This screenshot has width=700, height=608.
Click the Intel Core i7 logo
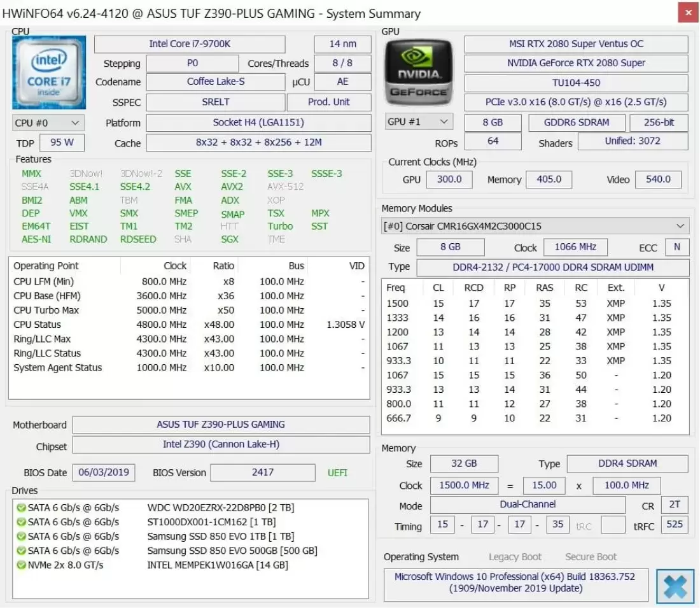48,73
